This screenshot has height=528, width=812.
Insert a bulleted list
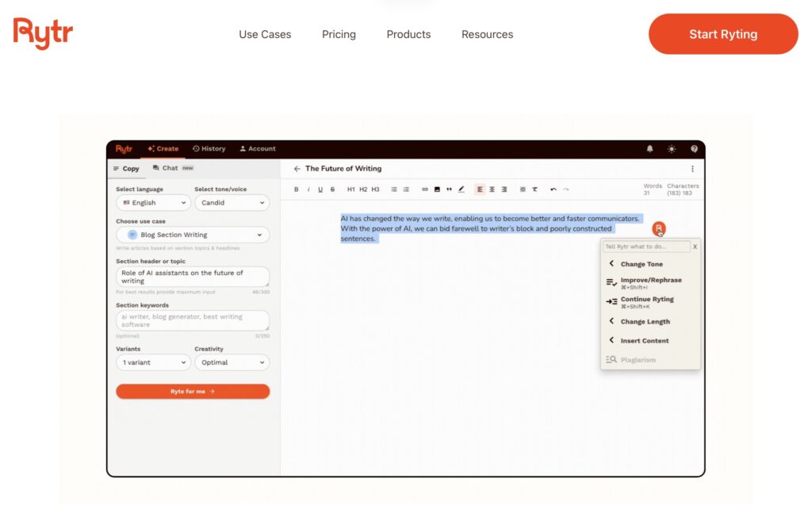click(x=394, y=189)
